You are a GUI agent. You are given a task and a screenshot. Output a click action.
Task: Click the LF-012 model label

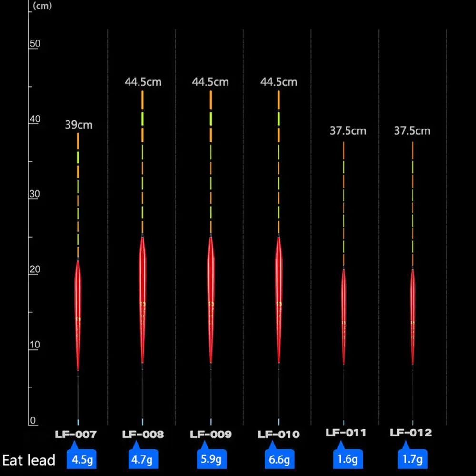[411, 433]
